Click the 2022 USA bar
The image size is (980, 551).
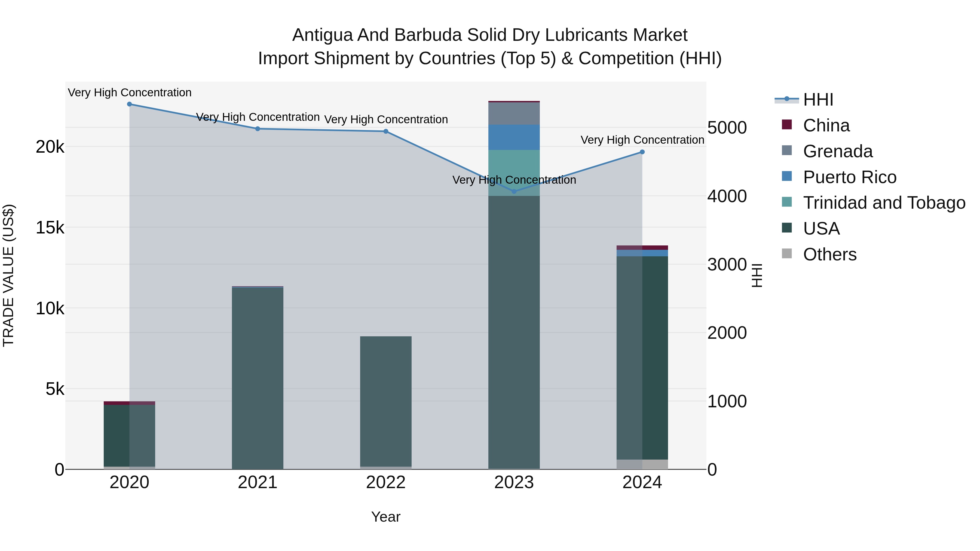(x=386, y=402)
